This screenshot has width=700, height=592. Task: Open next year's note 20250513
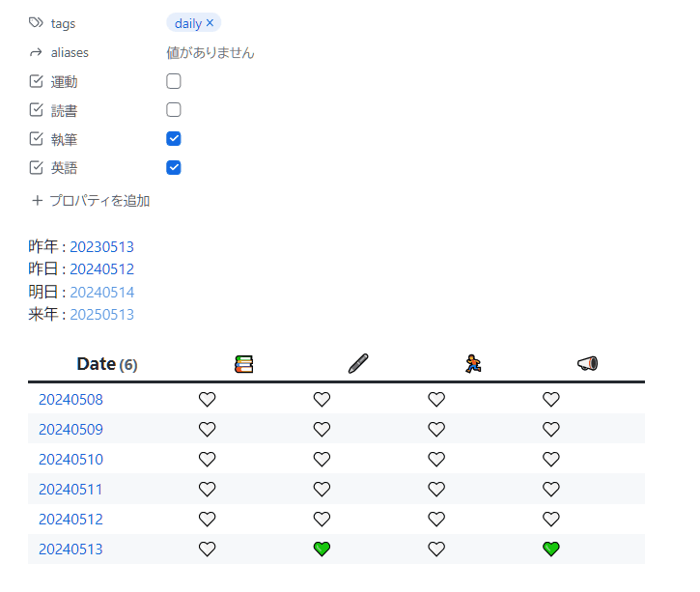(x=101, y=314)
